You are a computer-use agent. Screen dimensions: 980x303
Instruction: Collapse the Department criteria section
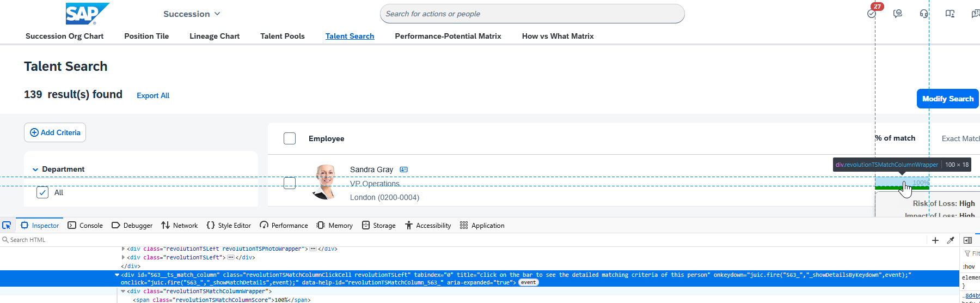click(x=35, y=169)
